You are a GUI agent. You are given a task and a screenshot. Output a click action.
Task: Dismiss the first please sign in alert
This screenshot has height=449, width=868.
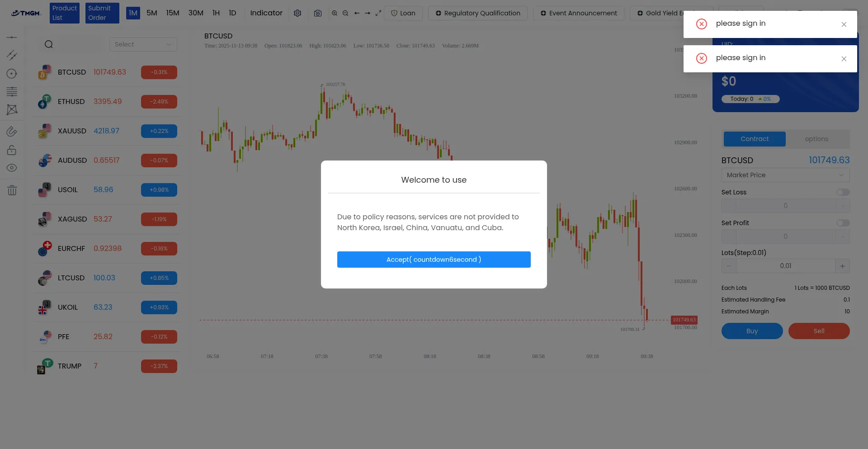pos(844,24)
